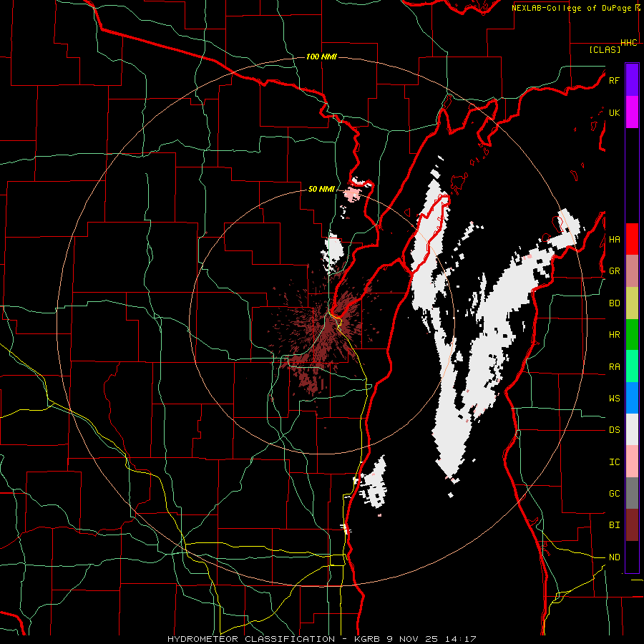The image size is (644, 644).
Task: Select the 'HR' legend label
Action: point(614,335)
